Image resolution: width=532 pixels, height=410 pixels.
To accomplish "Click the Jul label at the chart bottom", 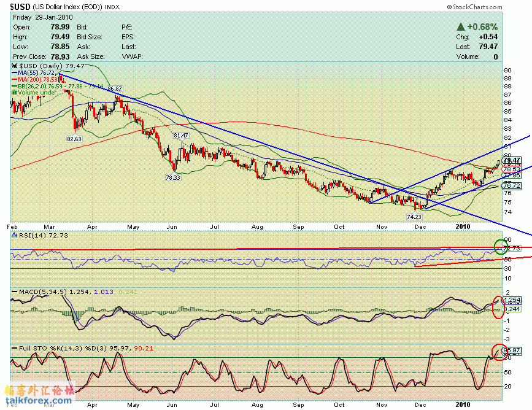I will coord(214,404).
